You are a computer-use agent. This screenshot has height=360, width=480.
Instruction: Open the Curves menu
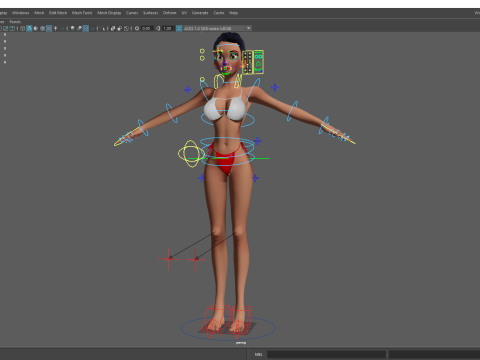pyautogui.click(x=132, y=13)
